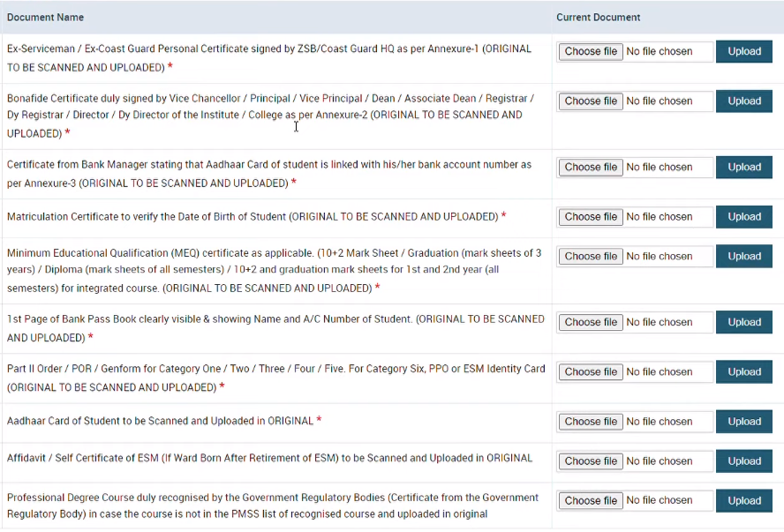Upload the Ex-Serviceman Personal Certificate document
This screenshot has width=784, height=532.
click(743, 51)
